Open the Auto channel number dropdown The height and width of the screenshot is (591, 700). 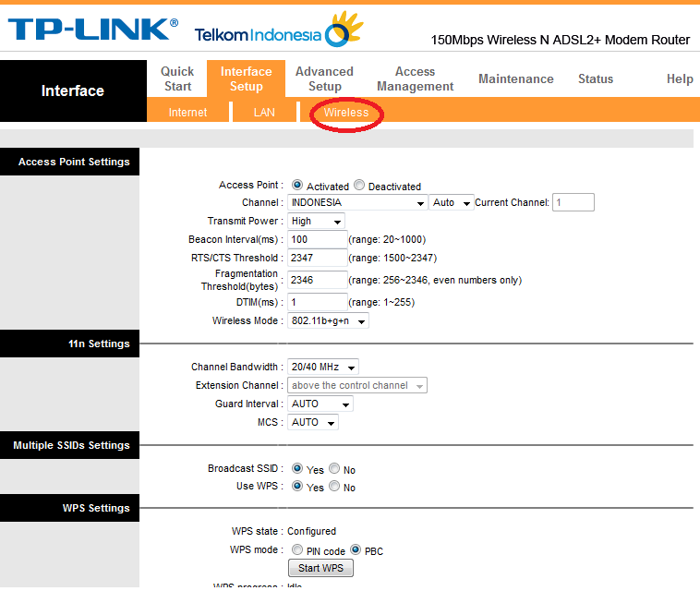(451, 202)
